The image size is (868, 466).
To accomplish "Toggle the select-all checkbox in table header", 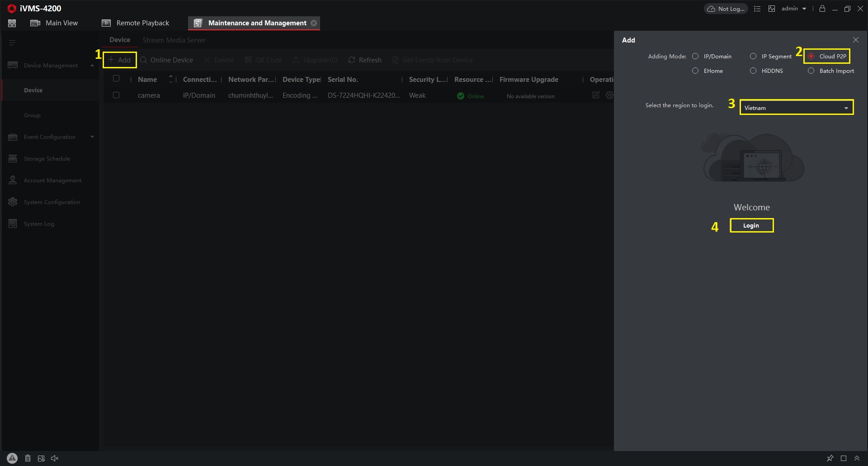I will (116, 78).
